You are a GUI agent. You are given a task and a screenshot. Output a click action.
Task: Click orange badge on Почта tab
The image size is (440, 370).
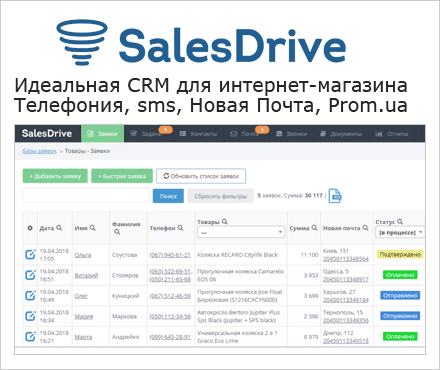262,130
